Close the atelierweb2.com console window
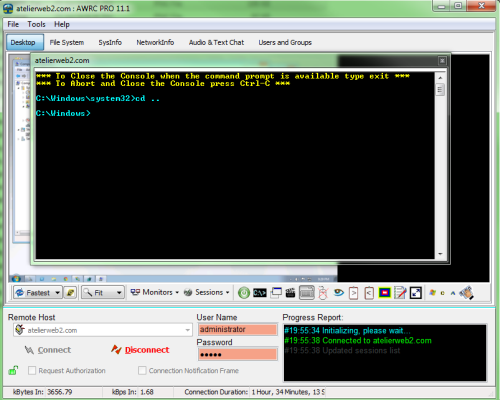Image resolution: width=500 pixels, height=400 pixels. click(x=442, y=60)
